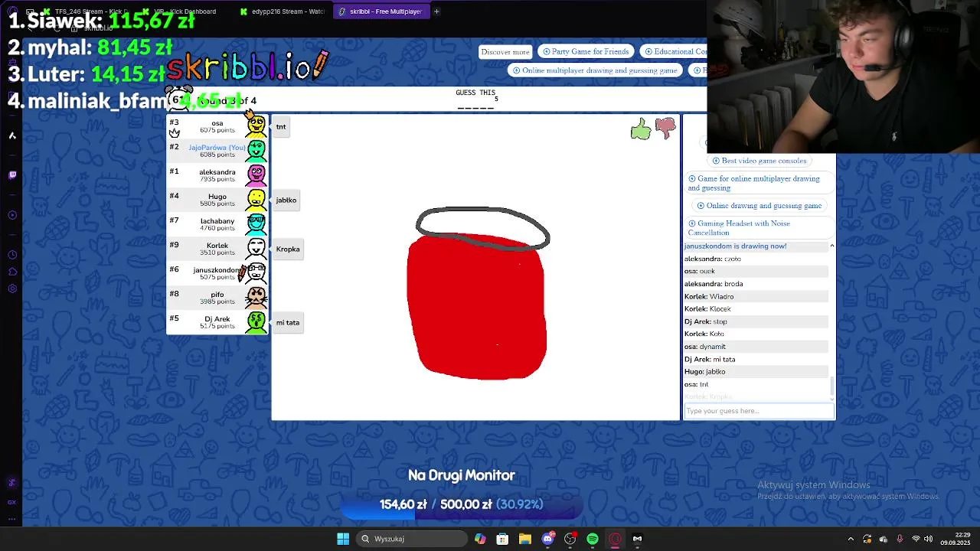Open Microsoft Store from taskbar

[x=502, y=539]
